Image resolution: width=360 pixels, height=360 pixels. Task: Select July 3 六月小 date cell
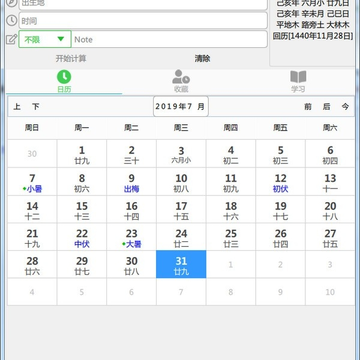(x=181, y=154)
